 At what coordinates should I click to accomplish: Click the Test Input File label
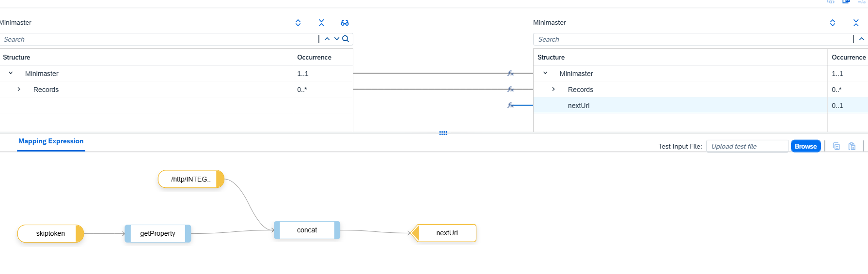680,146
